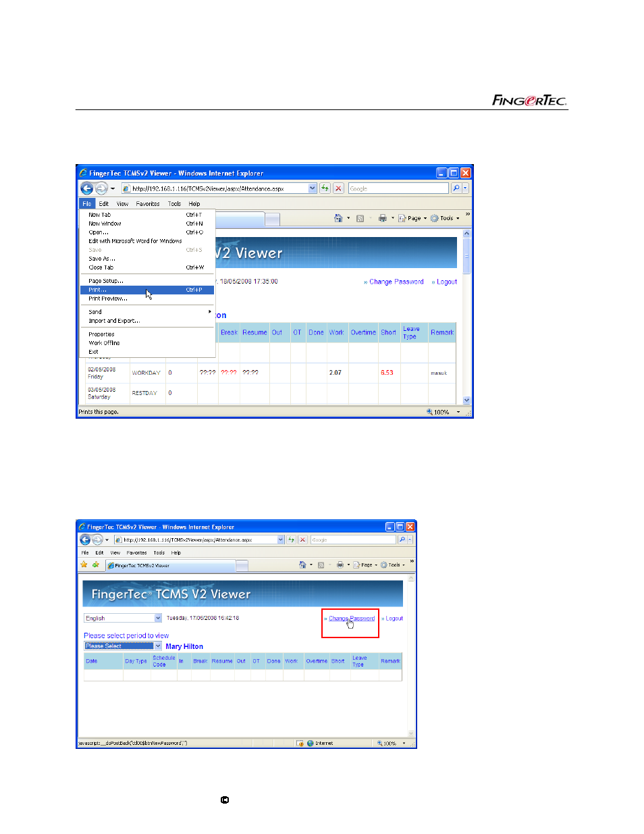Click Schedule Code header in lower table
The height and width of the screenshot is (834, 644).
[163, 661]
